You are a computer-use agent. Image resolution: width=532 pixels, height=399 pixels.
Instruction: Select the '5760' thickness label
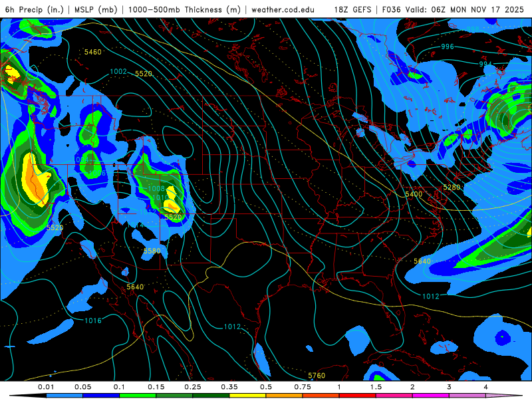tap(317, 376)
